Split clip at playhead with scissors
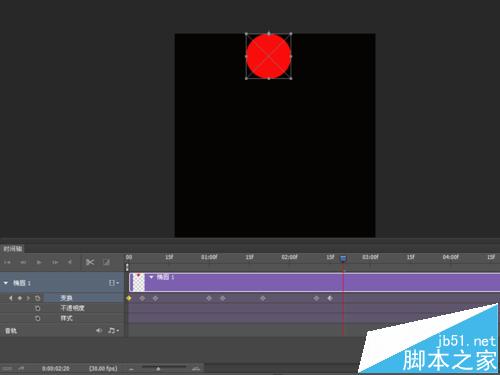Image resolution: width=500 pixels, height=375 pixels. point(90,262)
